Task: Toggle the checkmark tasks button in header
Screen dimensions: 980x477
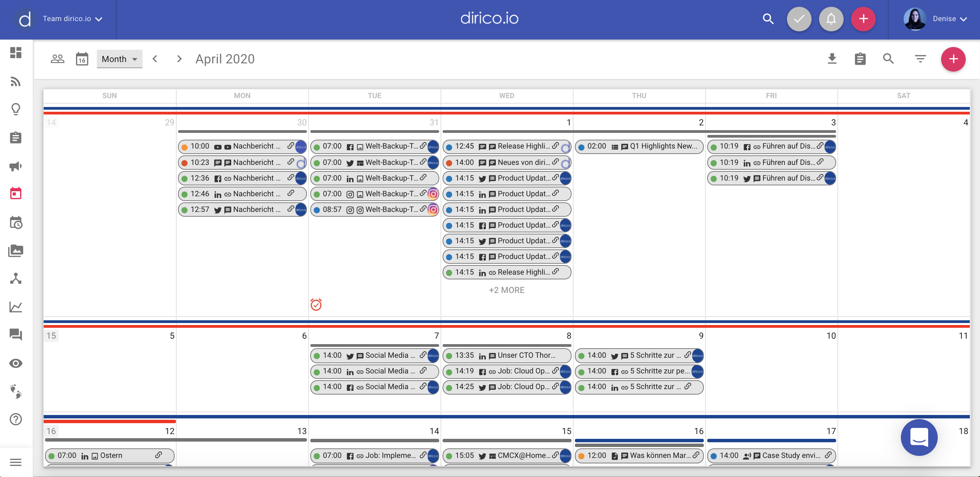Action: (799, 19)
